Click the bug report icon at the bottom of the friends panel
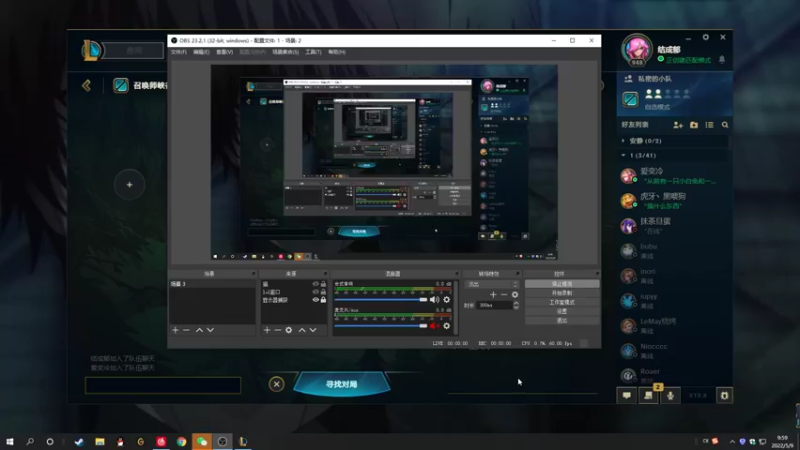Viewport: 800px width, 450px height. point(724,395)
